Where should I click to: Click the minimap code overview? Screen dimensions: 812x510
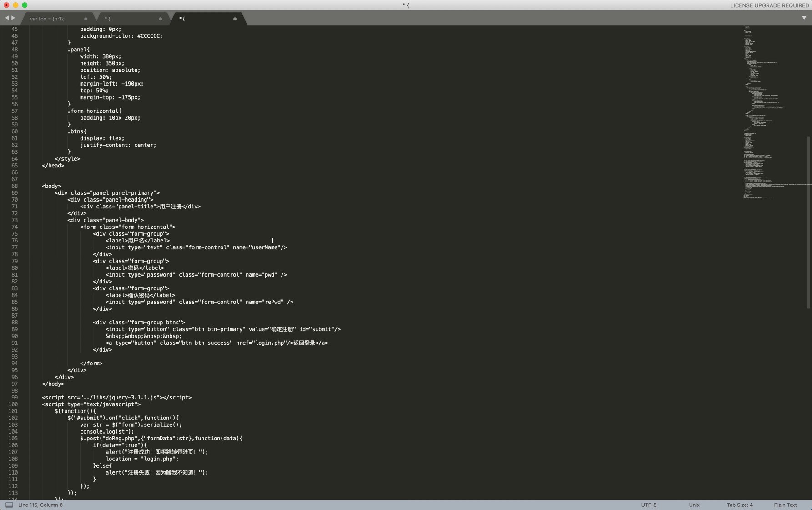pos(773,112)
